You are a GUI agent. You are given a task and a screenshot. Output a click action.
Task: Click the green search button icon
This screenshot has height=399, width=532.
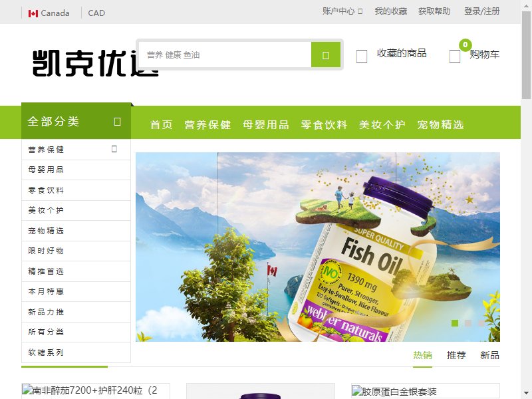click(326, 55)
